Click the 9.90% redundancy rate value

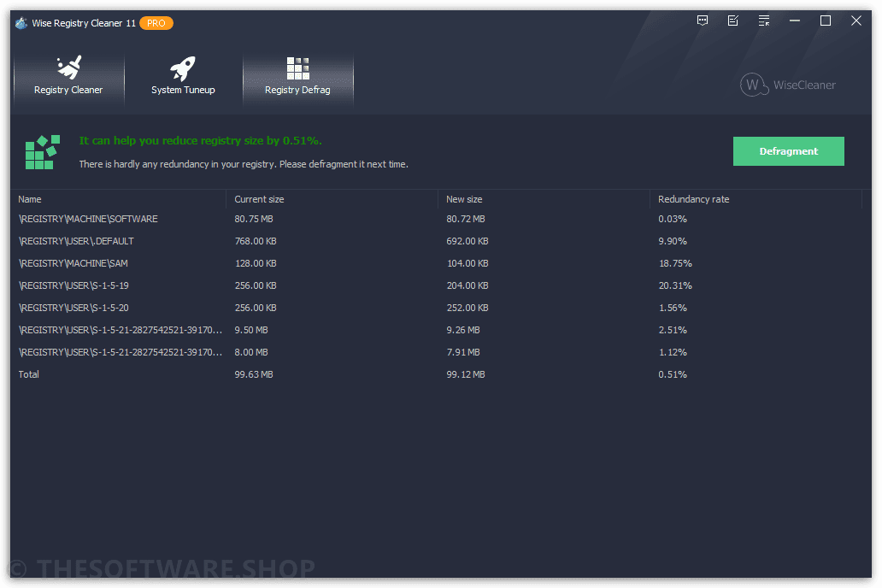pos(673,241)
